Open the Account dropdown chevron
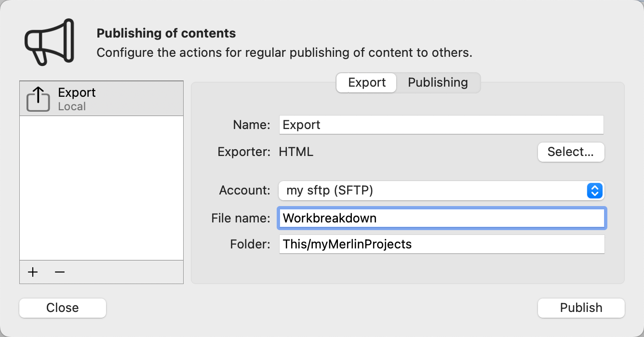 coord(595,191)
